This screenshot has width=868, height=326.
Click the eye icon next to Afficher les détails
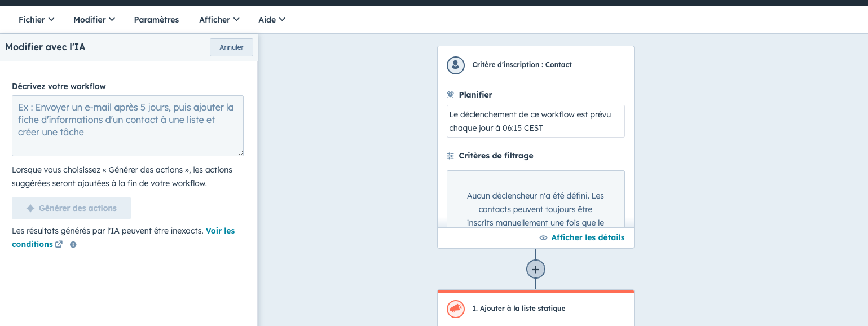(544, 238)
